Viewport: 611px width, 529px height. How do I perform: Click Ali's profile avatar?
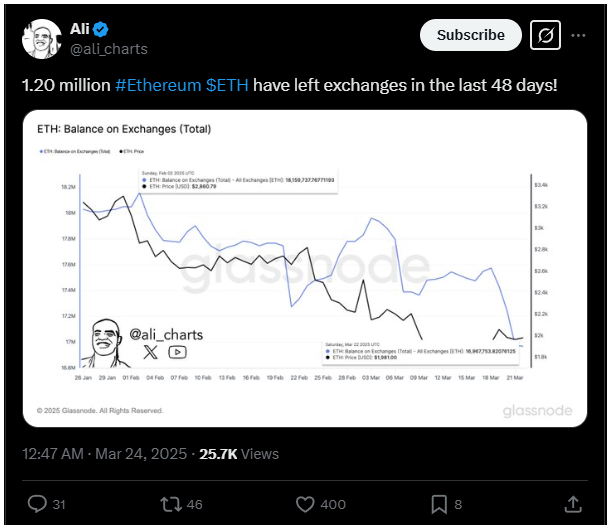coord(42,39)
